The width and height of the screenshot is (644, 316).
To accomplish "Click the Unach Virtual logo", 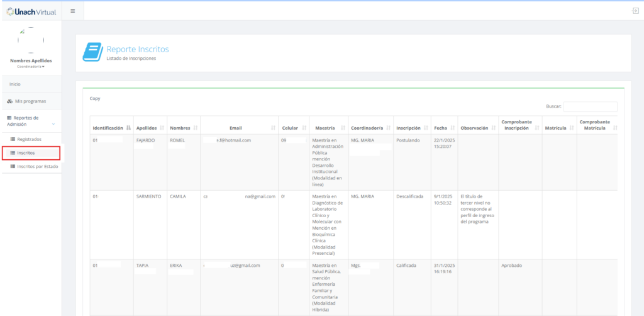I will tap(31, 11).
